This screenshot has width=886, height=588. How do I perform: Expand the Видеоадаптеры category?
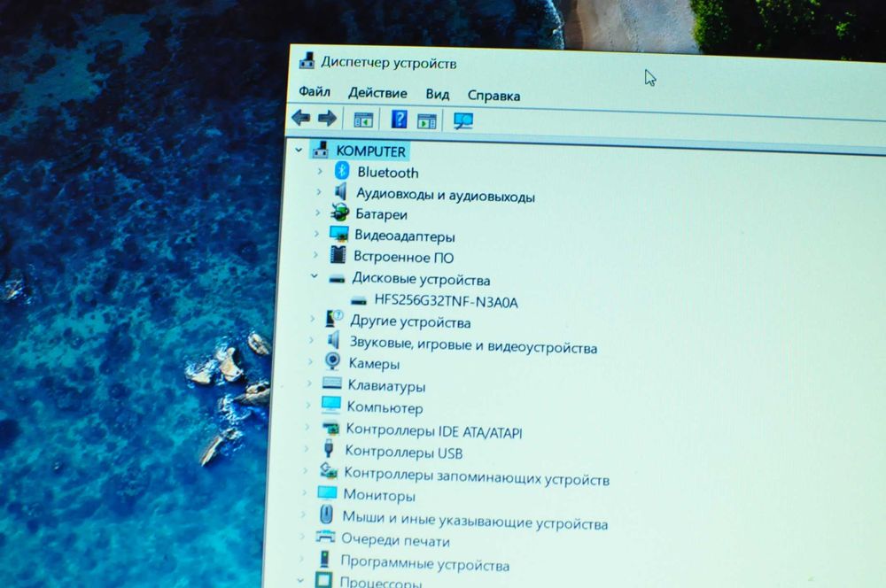click(316, 234)
